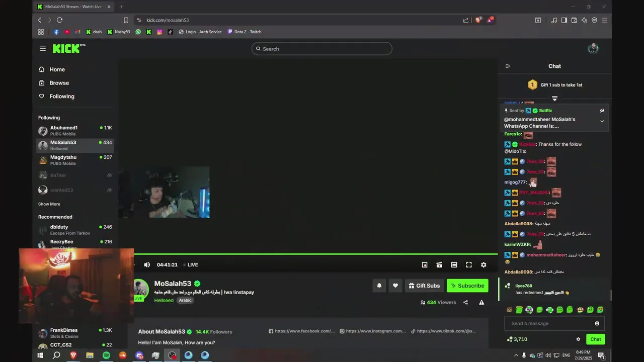Expand following list with Show More

49,204
